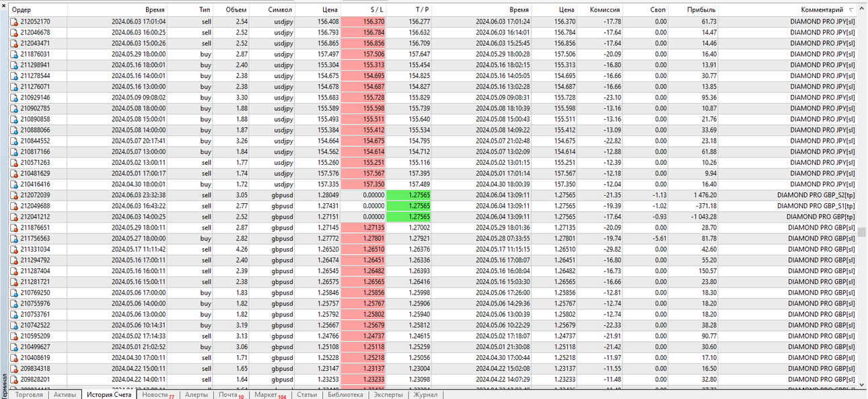868x399 pixels.
Task: Open the Статьи tab
Action: coord(307,394)
